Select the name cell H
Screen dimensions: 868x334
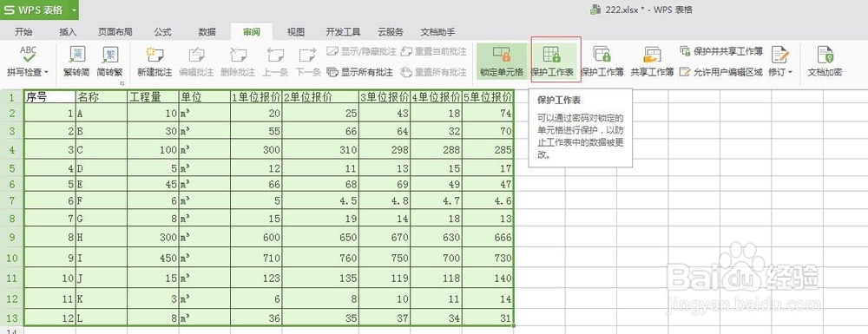click(102, 237)
